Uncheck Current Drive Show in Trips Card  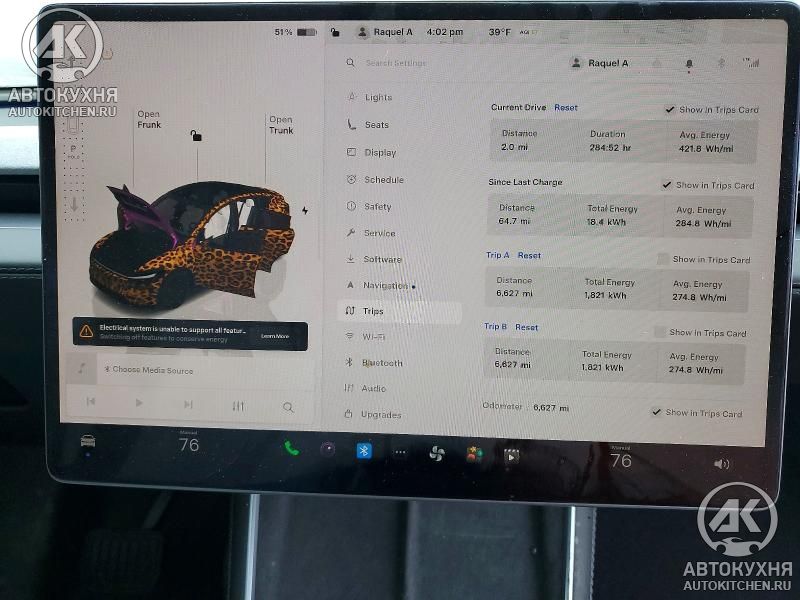point(670,110)
